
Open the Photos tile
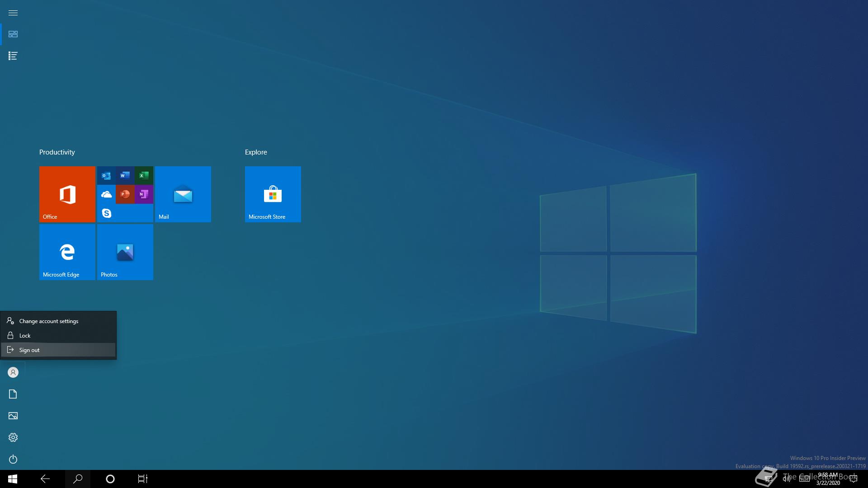pos(125,252)
